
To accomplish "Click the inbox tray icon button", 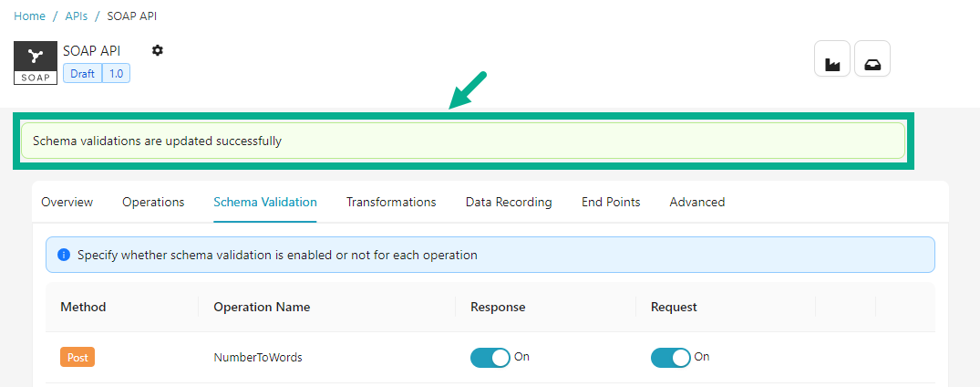I will coord(872,59).
